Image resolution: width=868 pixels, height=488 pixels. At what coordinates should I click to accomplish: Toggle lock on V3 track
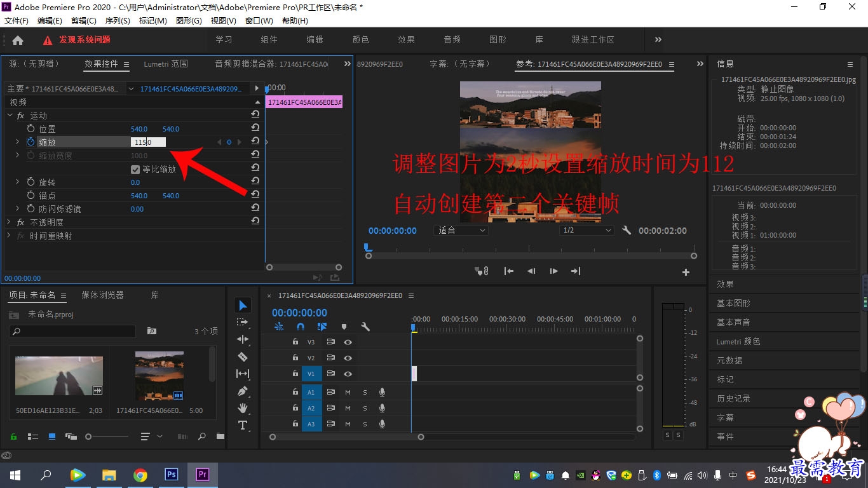point(295,342)
